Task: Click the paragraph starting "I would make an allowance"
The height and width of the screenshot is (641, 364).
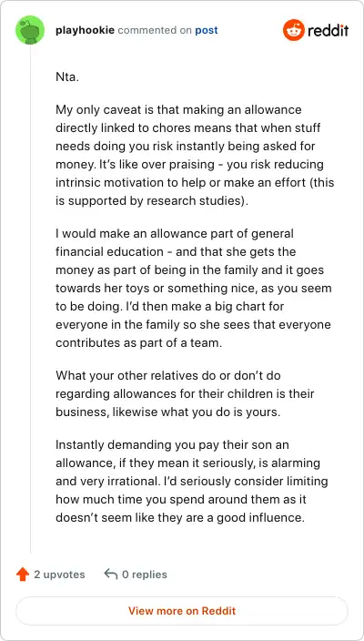Action: click(194, 289)
